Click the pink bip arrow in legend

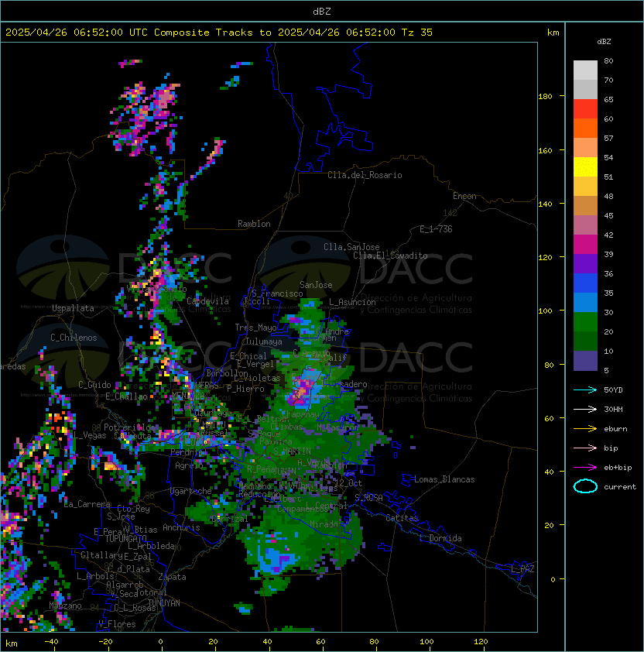pyautogui.click(x=585, y=448)
